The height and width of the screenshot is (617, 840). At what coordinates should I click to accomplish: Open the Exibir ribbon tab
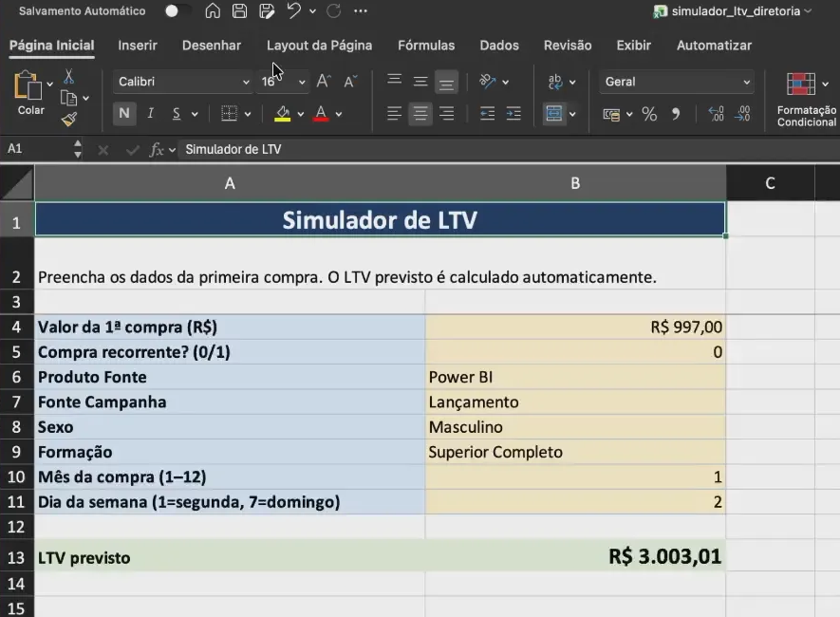click(x=634, y=46)
